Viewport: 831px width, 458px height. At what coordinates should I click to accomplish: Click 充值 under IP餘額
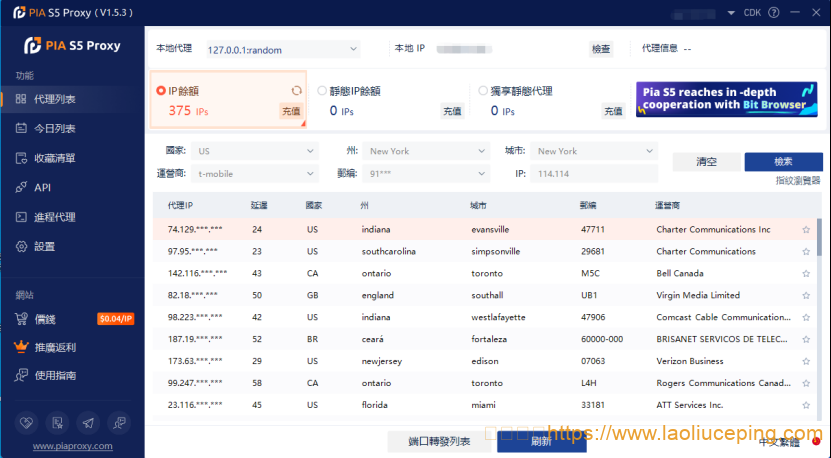click(x=291, y=111)
